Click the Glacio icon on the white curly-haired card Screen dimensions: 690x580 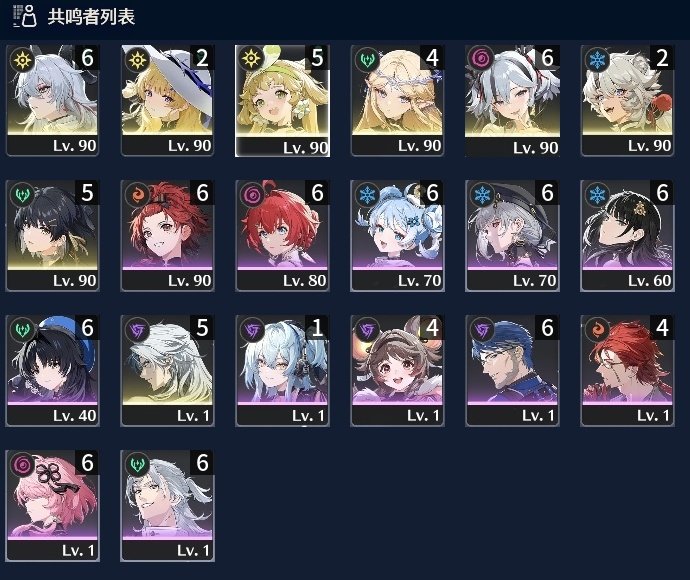coord(597,59)
